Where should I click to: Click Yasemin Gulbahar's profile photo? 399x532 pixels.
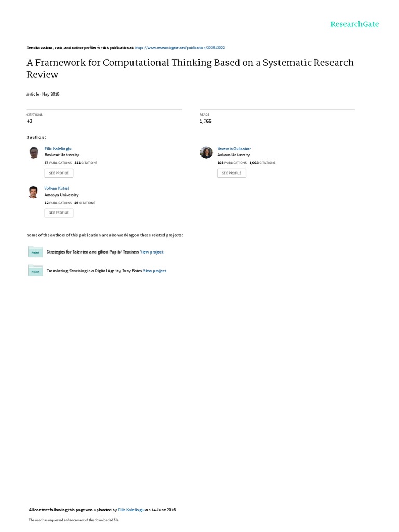(x=206, y=152)
